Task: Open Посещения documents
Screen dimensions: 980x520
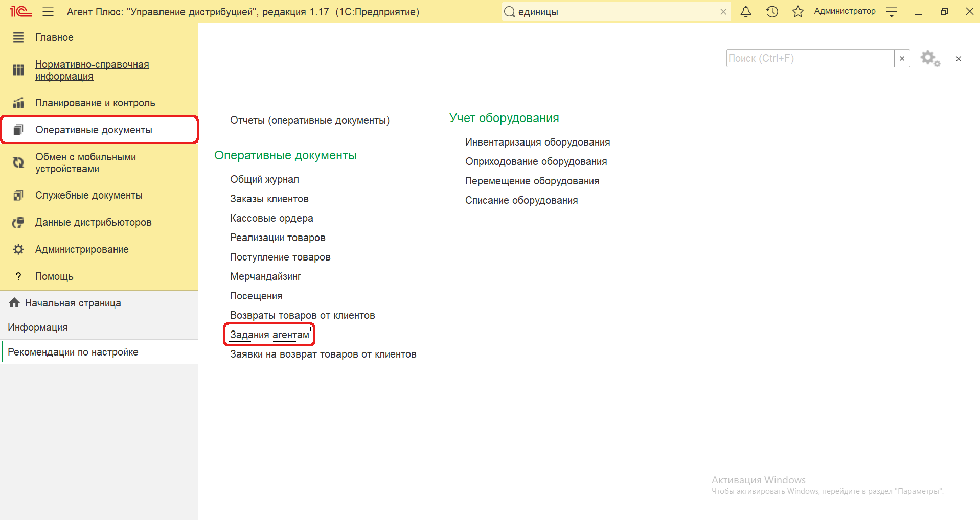Action: (256, 296)
